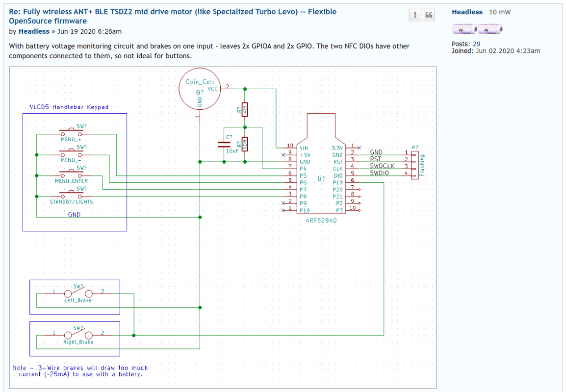Click the posts count 29 link
This screenshot has width=566, height=392.
(x=476, y=44)
